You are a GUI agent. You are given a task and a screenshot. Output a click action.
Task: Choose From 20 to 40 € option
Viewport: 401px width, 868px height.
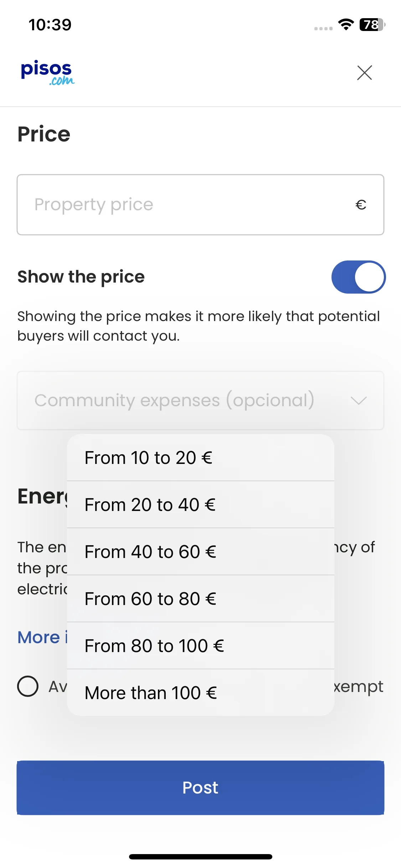(x=201, y=505)
